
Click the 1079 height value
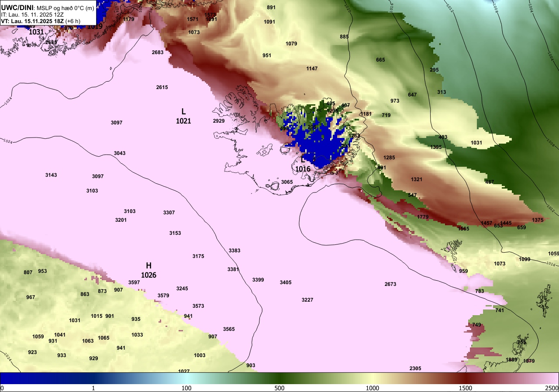(x=291, y=44)
